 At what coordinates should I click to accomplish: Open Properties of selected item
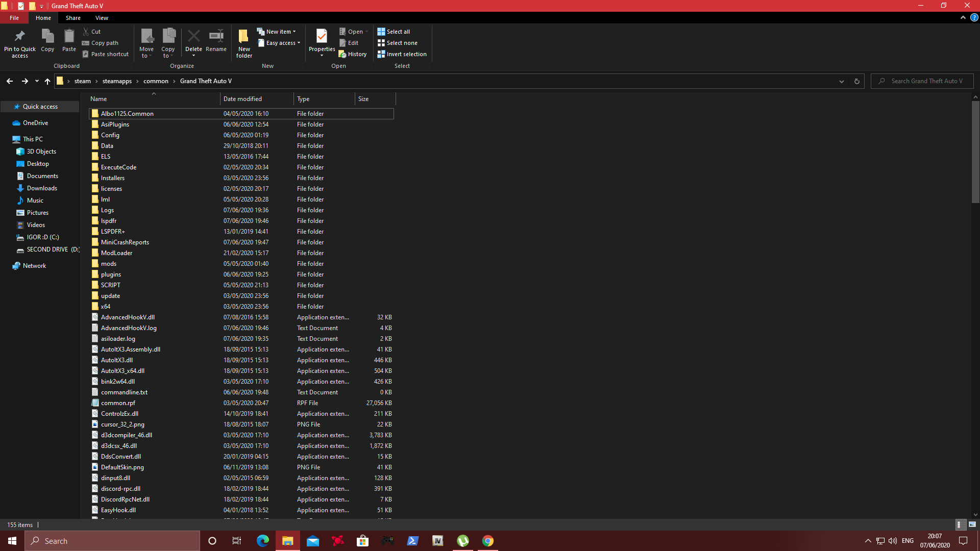[x=322, y=37]
